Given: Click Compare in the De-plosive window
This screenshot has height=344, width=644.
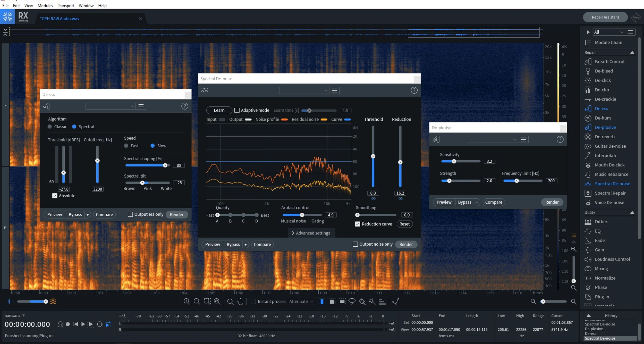Looking at the screenshot, I should point(494,202).
